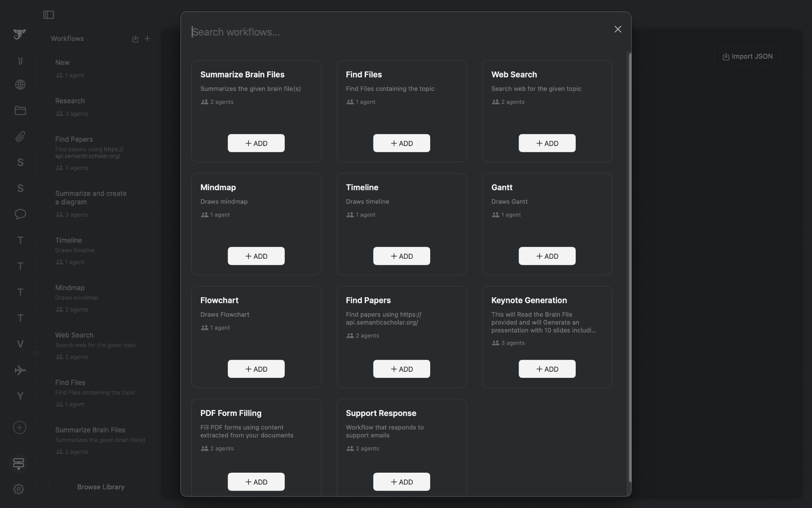
Task: Open the chat bubble icon
Action: [20, 214]
